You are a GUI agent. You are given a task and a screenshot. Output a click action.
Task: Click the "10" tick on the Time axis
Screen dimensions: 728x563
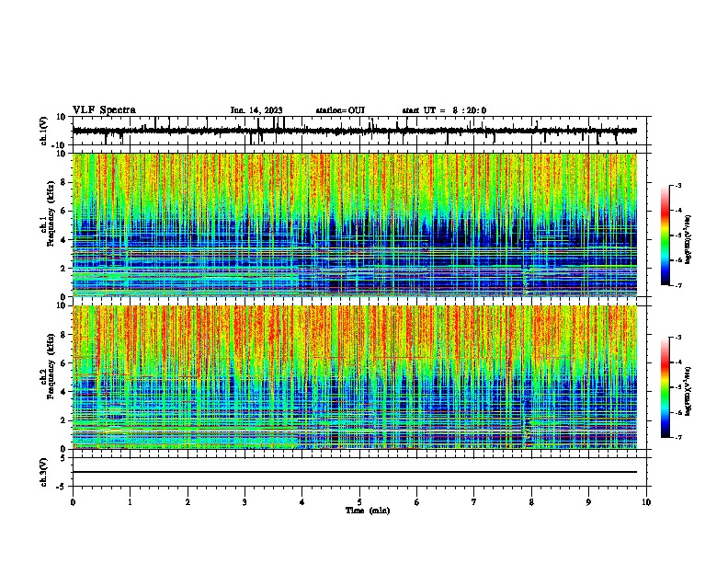(x=646, y=502)
